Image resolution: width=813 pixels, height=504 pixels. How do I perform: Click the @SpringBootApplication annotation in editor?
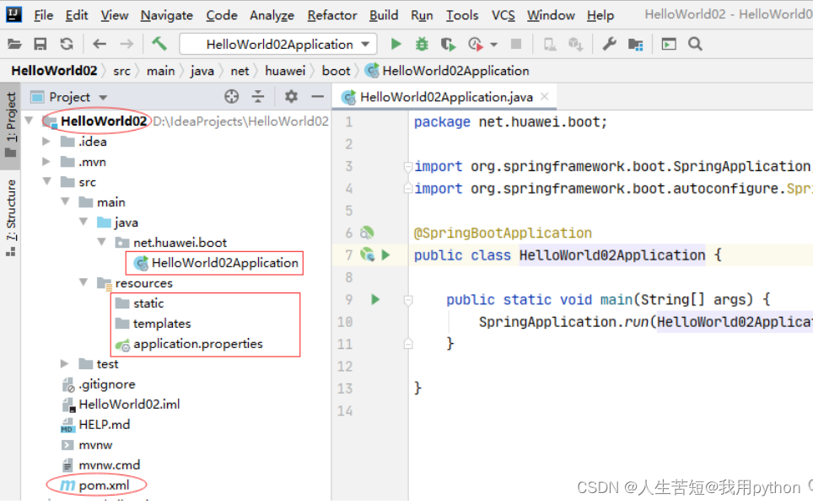[503, 233]
